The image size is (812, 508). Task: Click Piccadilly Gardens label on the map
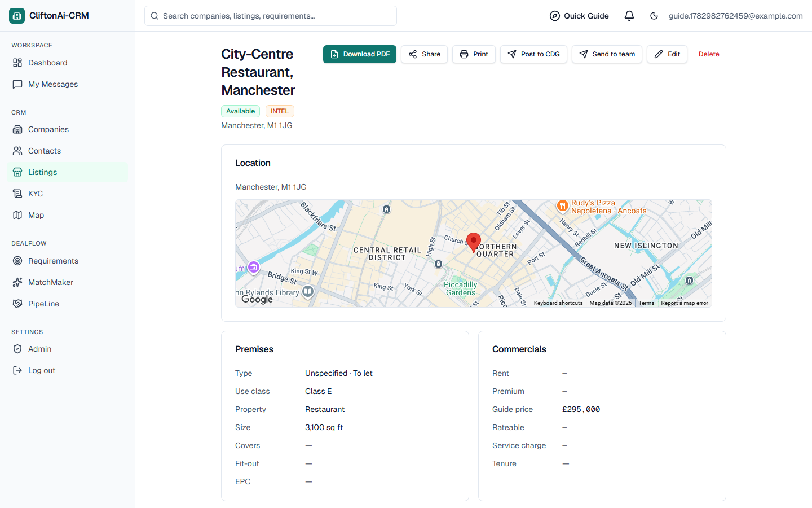(x=461, y=288)
